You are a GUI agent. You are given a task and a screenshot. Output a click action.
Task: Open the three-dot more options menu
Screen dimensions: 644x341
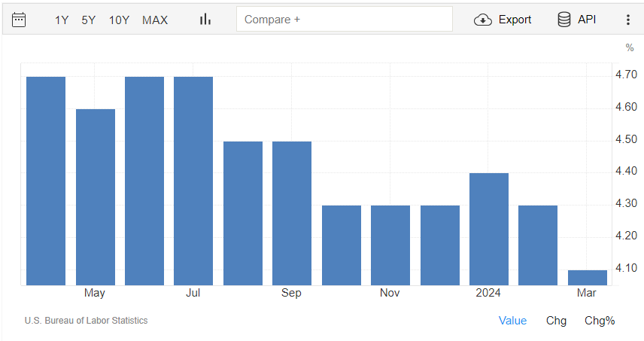[x=627, y=20]
